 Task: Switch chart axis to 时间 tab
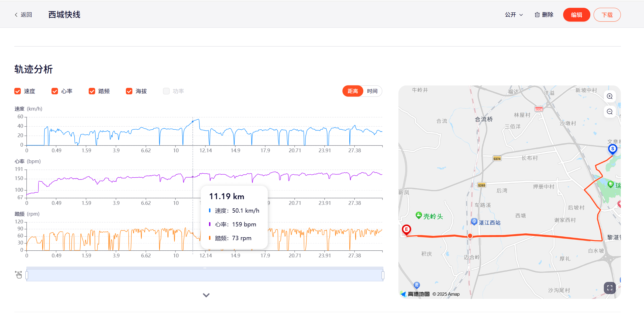[372, 91]
